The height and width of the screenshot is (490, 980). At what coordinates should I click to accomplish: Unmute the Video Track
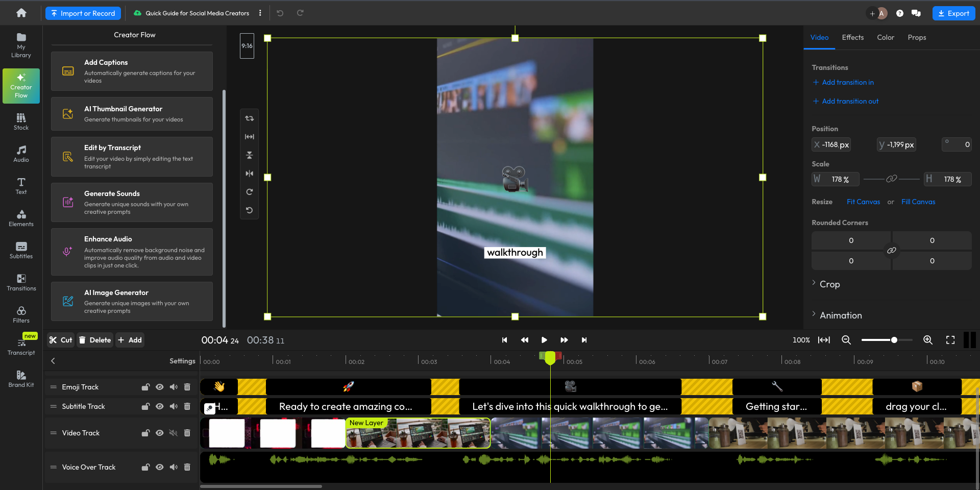coord(174,432)
